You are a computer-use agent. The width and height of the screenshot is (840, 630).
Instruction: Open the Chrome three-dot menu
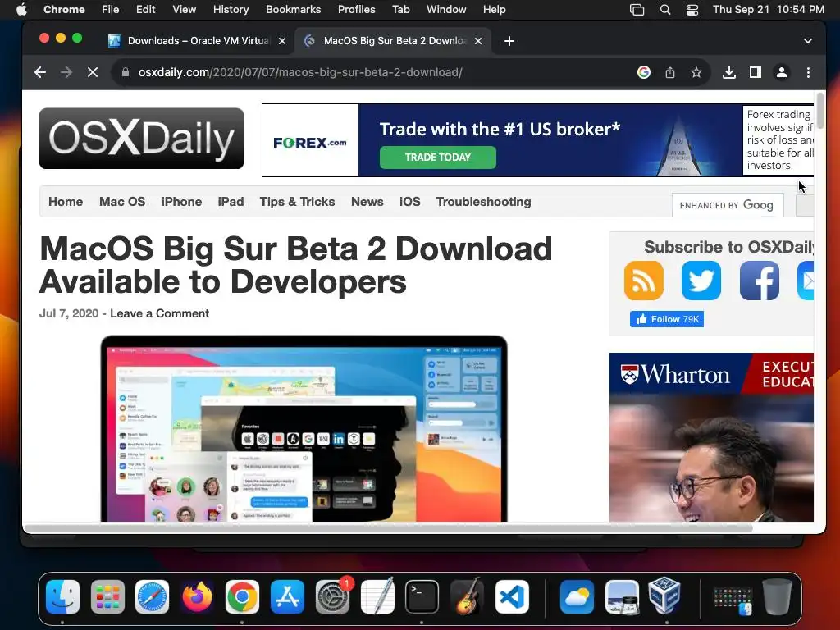tap(808, 72)
